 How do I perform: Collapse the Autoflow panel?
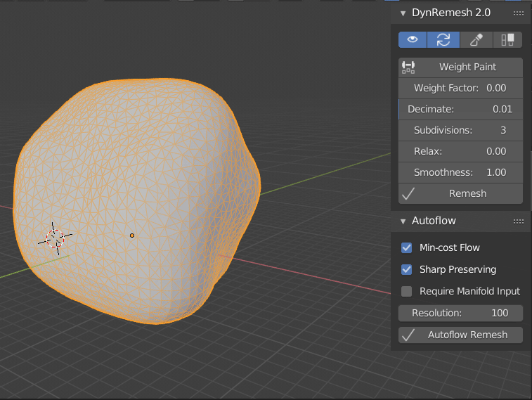tap(403, 221)
